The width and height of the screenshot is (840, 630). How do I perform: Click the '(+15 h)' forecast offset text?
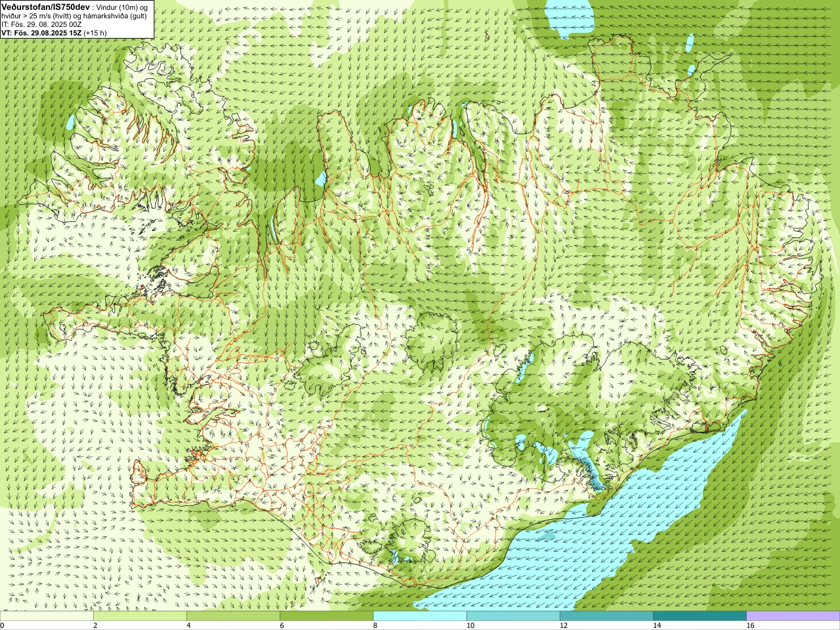pyautogui.click(x=96, y=33)
